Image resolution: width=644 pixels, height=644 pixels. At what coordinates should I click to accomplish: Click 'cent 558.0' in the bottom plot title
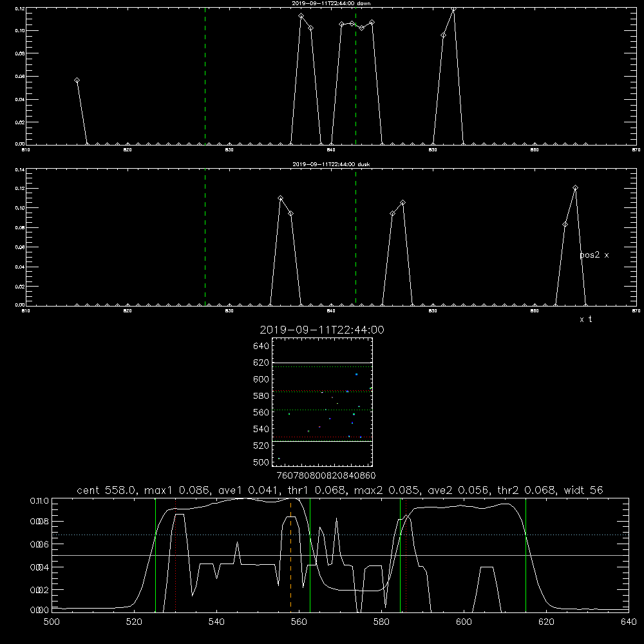click(106, 490)
